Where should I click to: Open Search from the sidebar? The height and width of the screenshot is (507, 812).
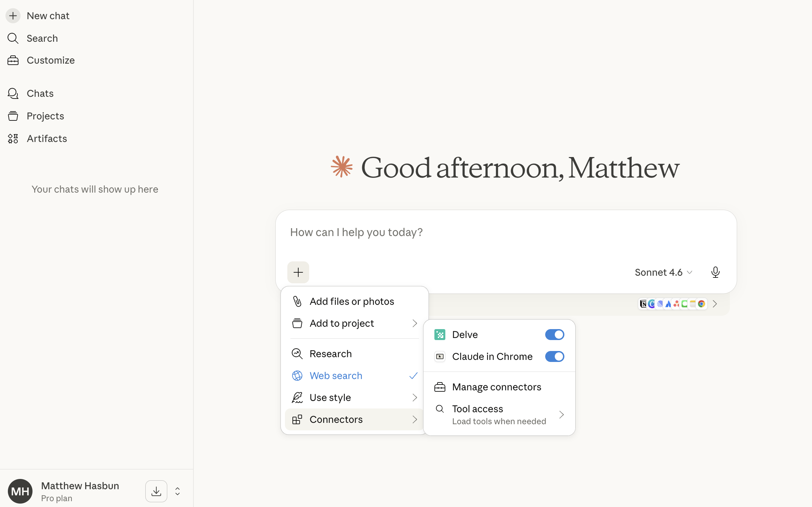point(42,38)
